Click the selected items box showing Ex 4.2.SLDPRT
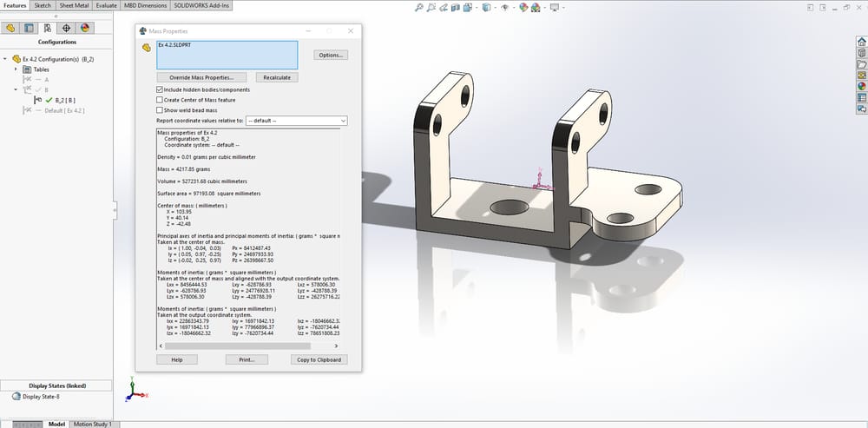This screenshot has height=428, width=868. coord(227,55)
